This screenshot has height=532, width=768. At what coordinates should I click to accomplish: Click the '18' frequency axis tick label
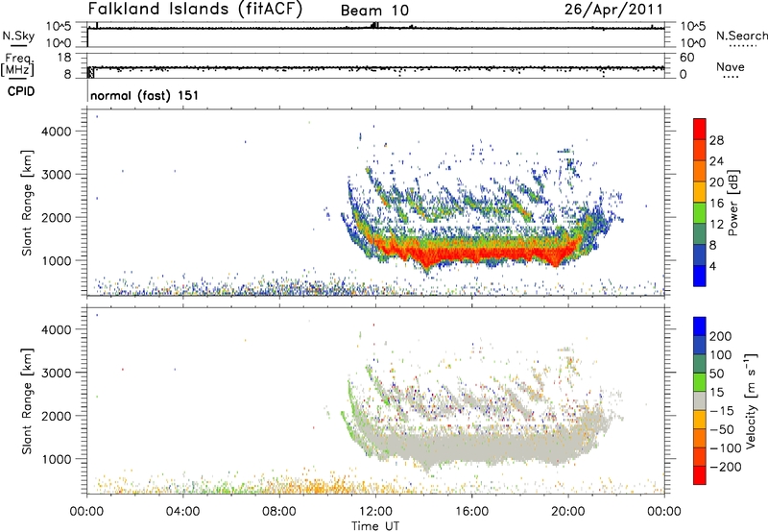coord(63,58)
